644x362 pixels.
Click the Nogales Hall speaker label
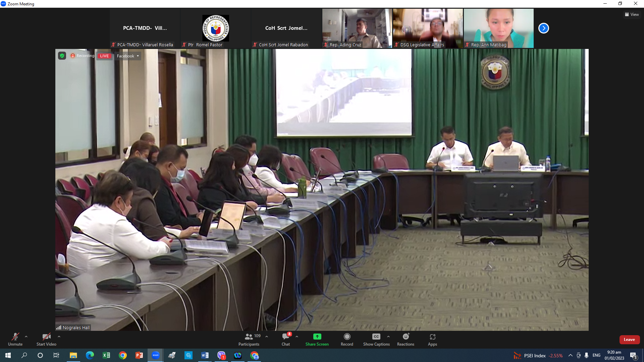(x=73, y=327)
